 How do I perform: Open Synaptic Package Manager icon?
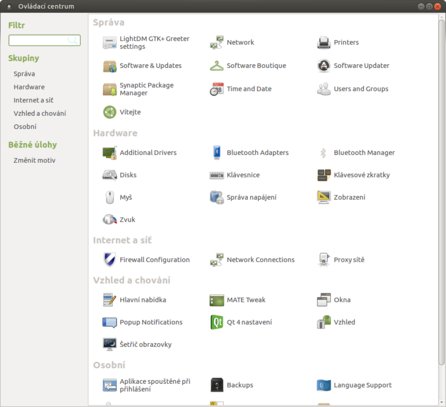(x=110, y=89)
